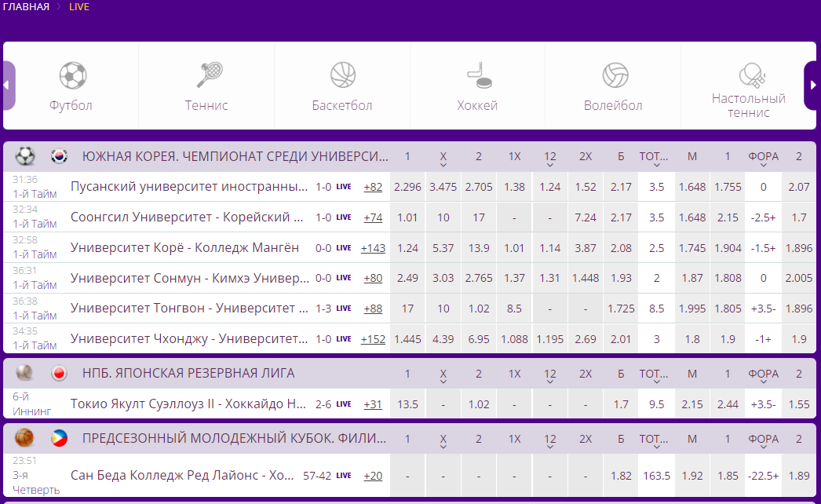
Task: Select the Теннис racket icon
Action: pyautogui.click(x=210, y=75)
